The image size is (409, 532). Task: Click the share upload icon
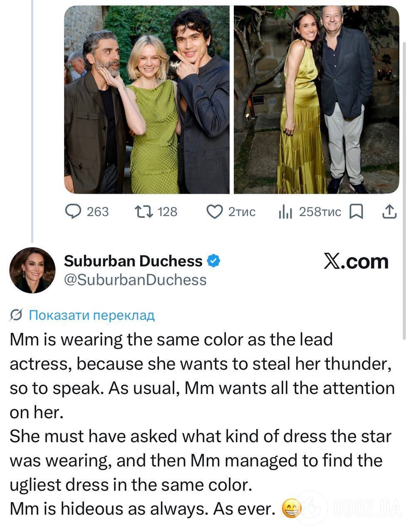point(389,212)
